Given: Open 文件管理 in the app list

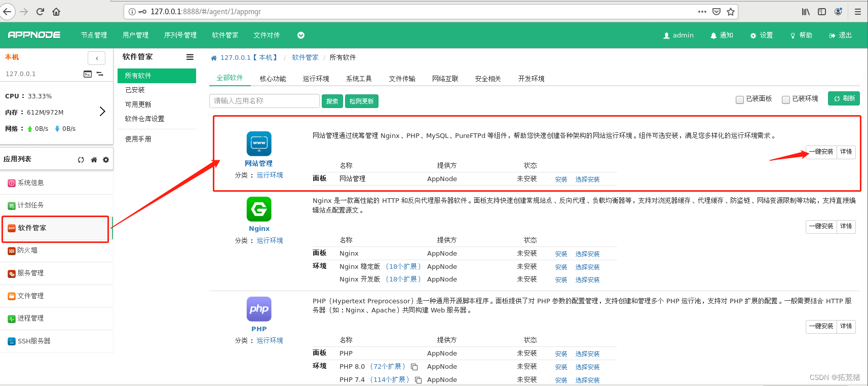Looking at the screenshot, I should click(56, 296).
